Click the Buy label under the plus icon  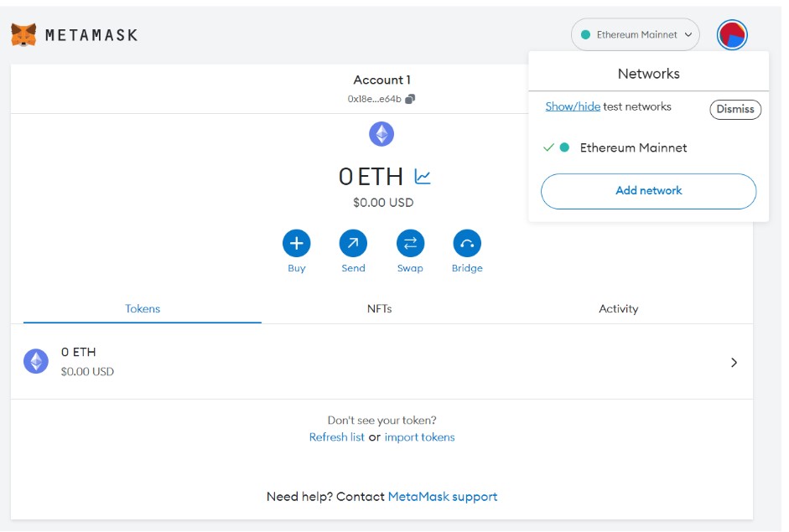[x=296, y=269]
